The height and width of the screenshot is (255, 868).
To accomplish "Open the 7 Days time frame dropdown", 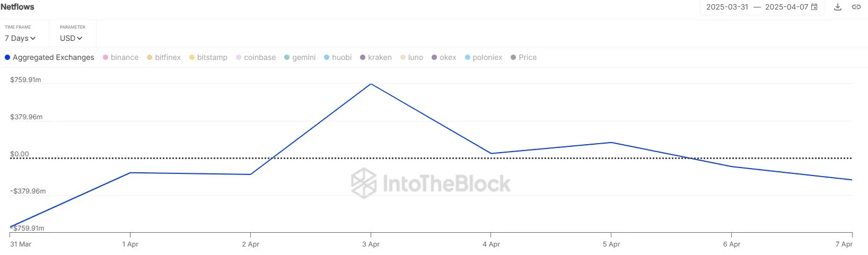I will pyautogui.click(x=20, y=38).
